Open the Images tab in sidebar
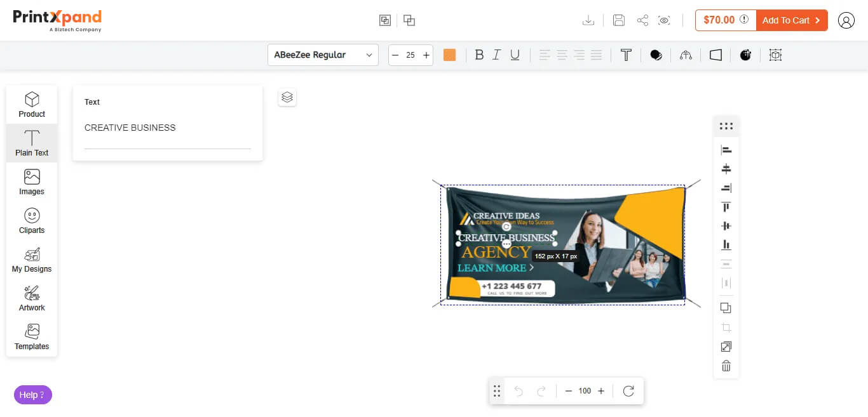The image size is (868, 417). coord(32,182)
